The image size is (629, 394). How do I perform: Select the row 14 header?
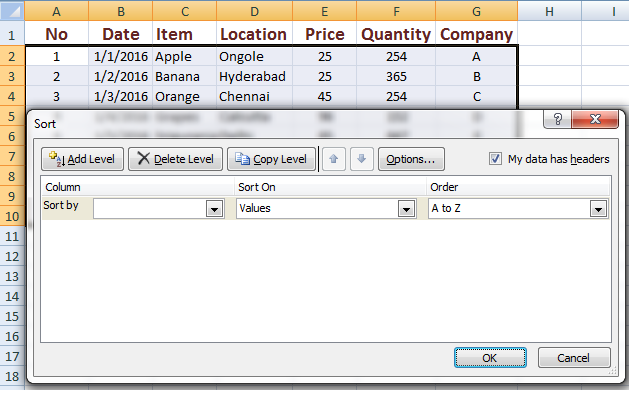(x=12, y=297)
